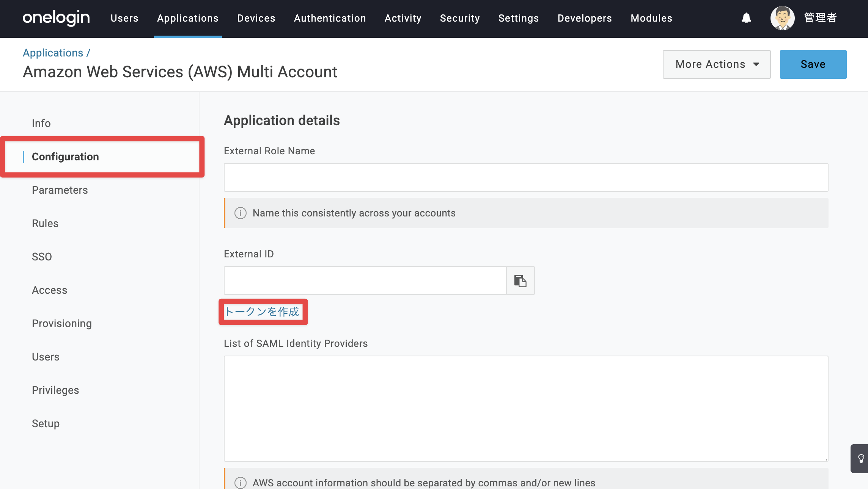Click into the External ID field
This screenshot has height=489, width=868.
(365, 281)
